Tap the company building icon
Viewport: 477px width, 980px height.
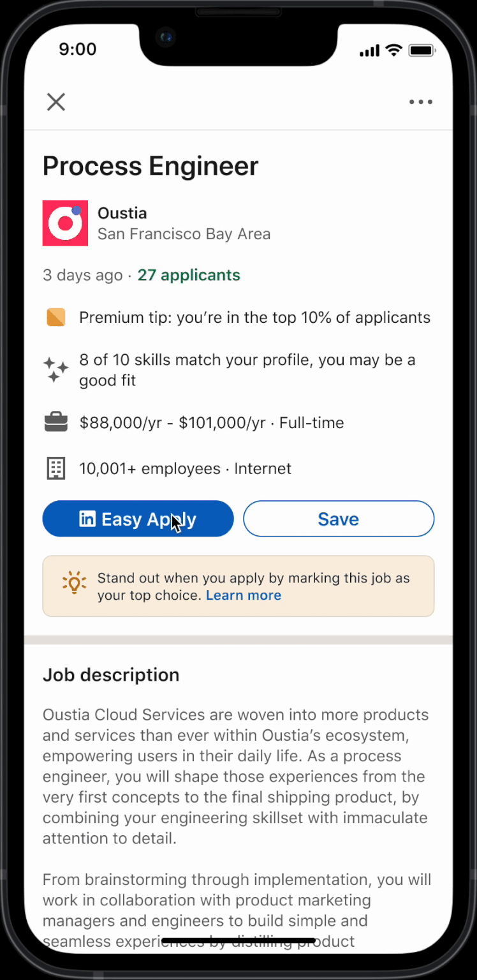point(56,468)
